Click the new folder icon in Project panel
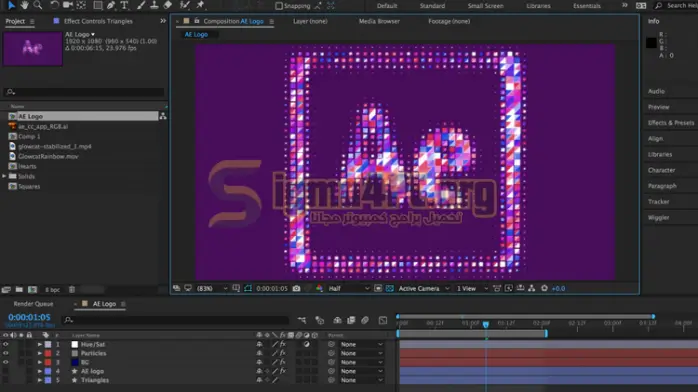 (19, 290)
